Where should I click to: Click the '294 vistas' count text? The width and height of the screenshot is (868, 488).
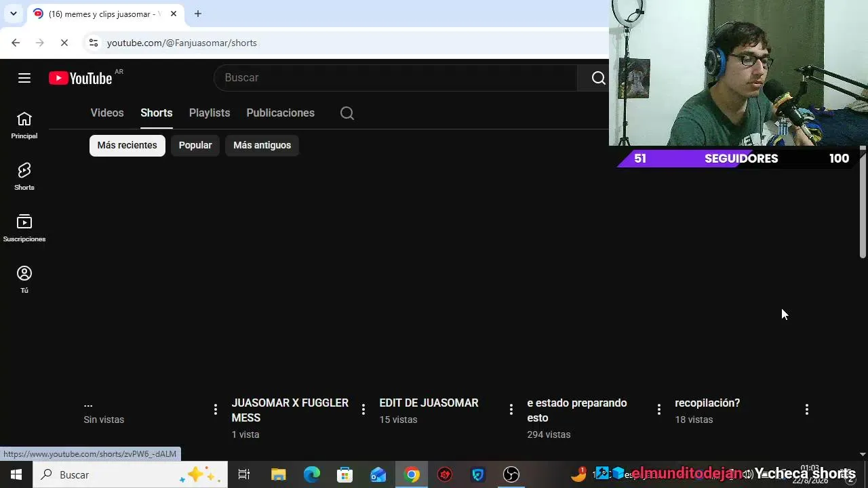coord(549,434)
